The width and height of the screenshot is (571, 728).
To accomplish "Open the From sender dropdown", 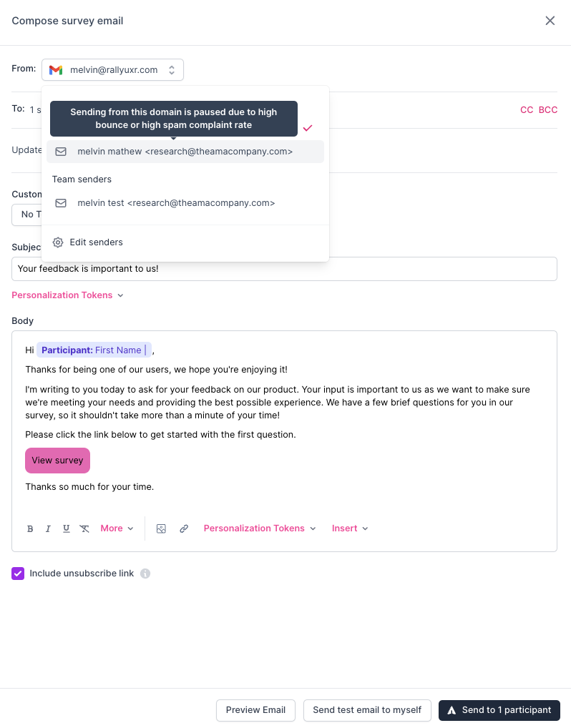I will tap(112, 69).
